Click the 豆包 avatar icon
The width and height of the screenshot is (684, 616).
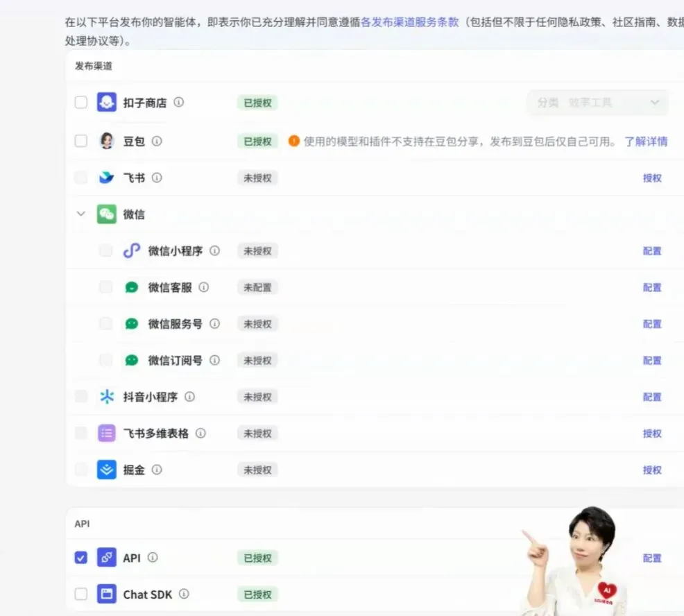click(x=106, y=141)
